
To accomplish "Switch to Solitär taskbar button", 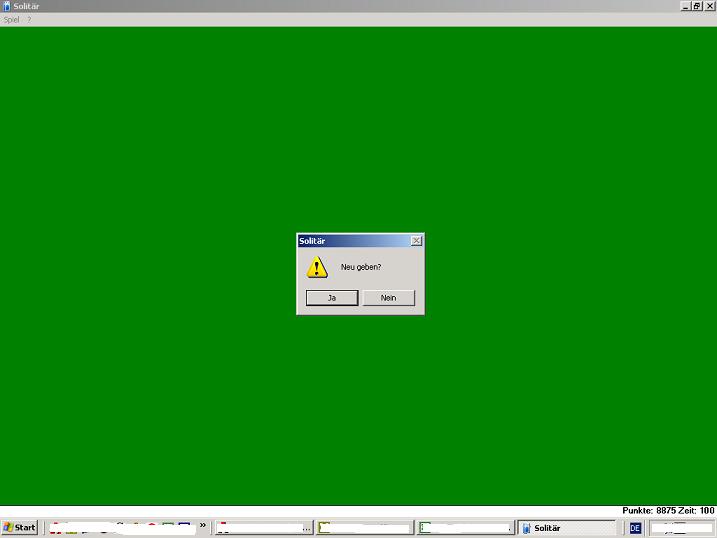I will pos(567,528).
